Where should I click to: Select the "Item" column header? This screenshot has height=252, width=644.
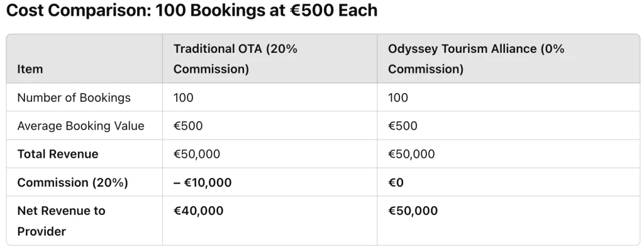[30, 69]
